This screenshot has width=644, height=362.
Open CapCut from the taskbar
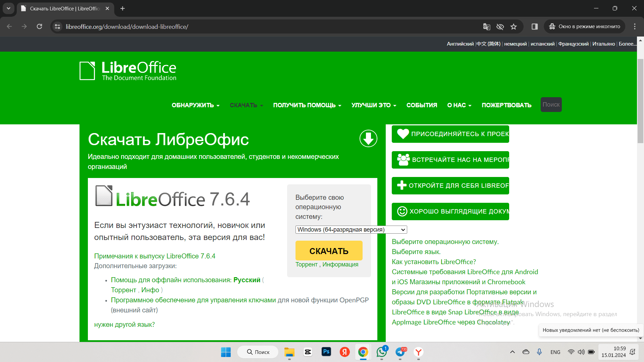pos(308,352)
